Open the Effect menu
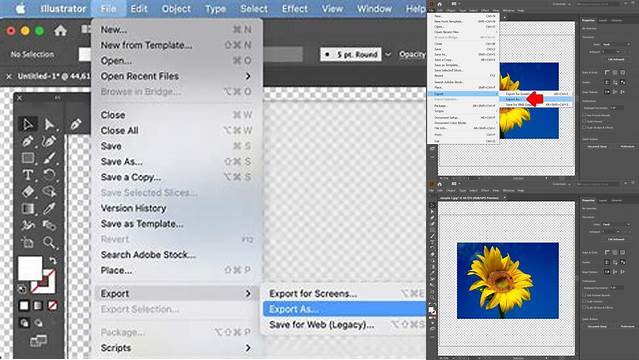This screenshot has width=639, height=360. tap(295, 9)
